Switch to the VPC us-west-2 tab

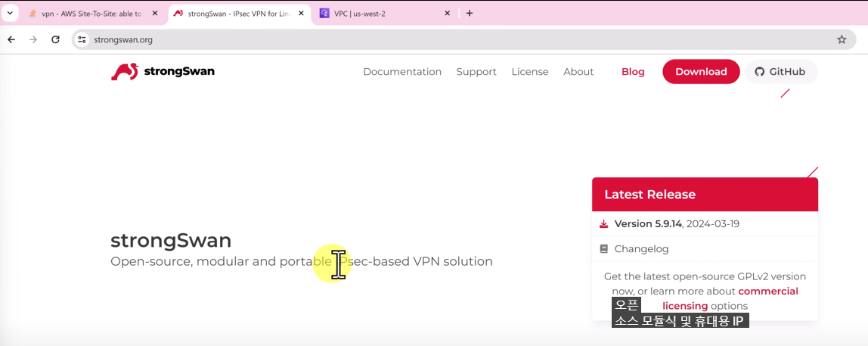tap(385, 14)
